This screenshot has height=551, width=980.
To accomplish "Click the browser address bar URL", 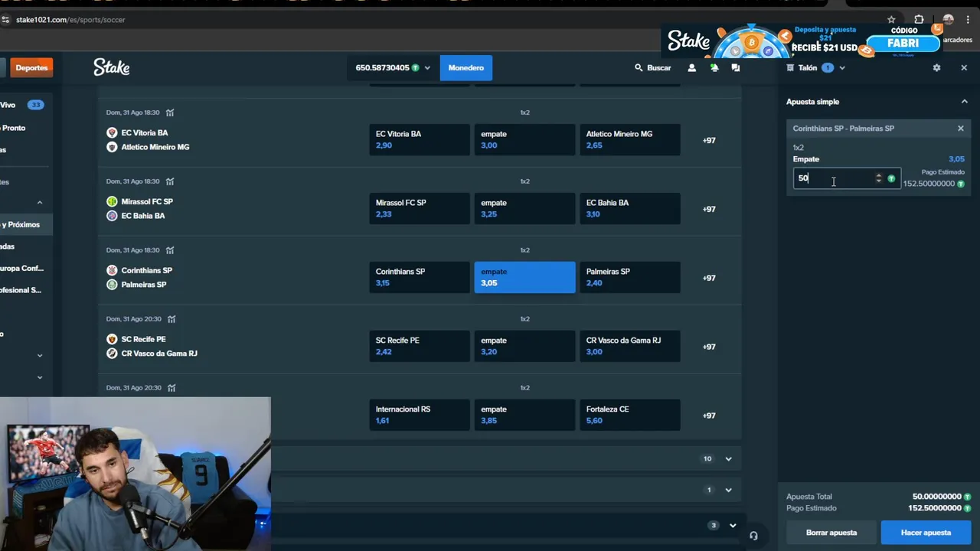I will tap(70, 20).
